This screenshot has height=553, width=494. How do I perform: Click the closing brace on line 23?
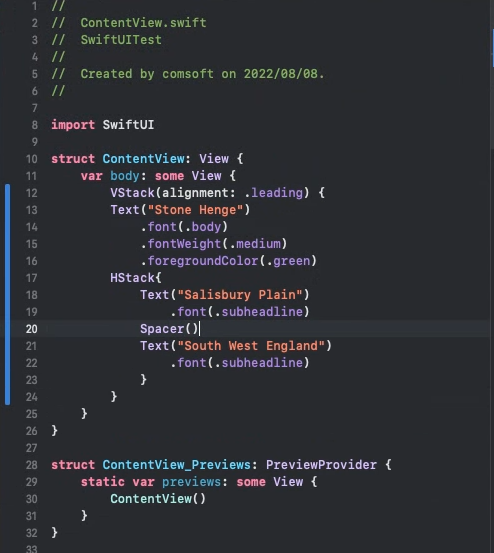coord(144,380)
